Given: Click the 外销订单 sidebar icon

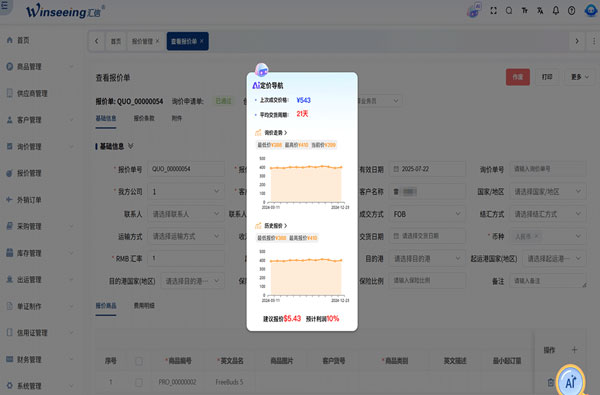Looking at the screenshot, I should (x=10, y=200).
